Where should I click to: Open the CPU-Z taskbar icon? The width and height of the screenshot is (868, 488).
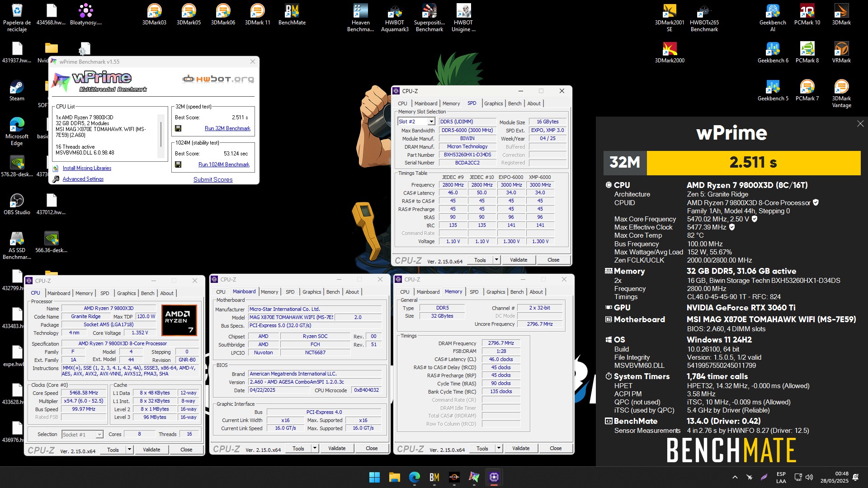(x=494, y=477)
